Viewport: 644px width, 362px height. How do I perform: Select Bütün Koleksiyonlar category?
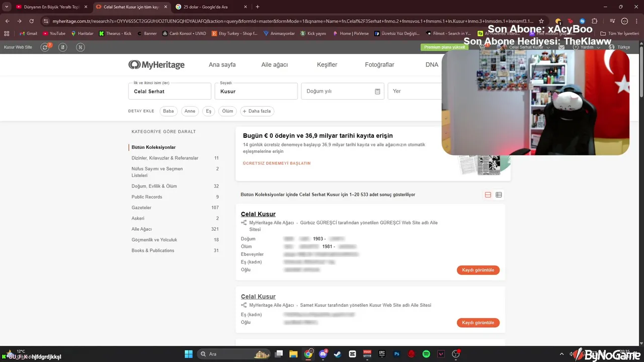pos(153,147)
